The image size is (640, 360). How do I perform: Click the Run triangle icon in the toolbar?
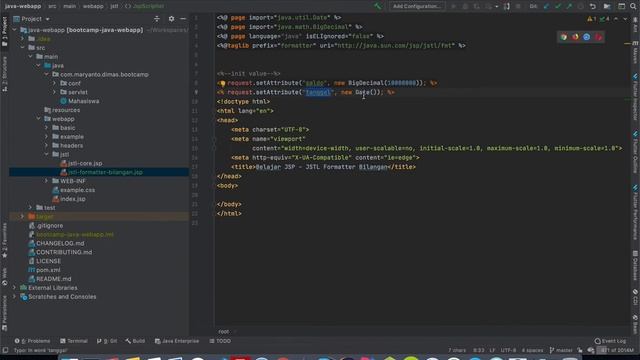click(x=453, y=6)
